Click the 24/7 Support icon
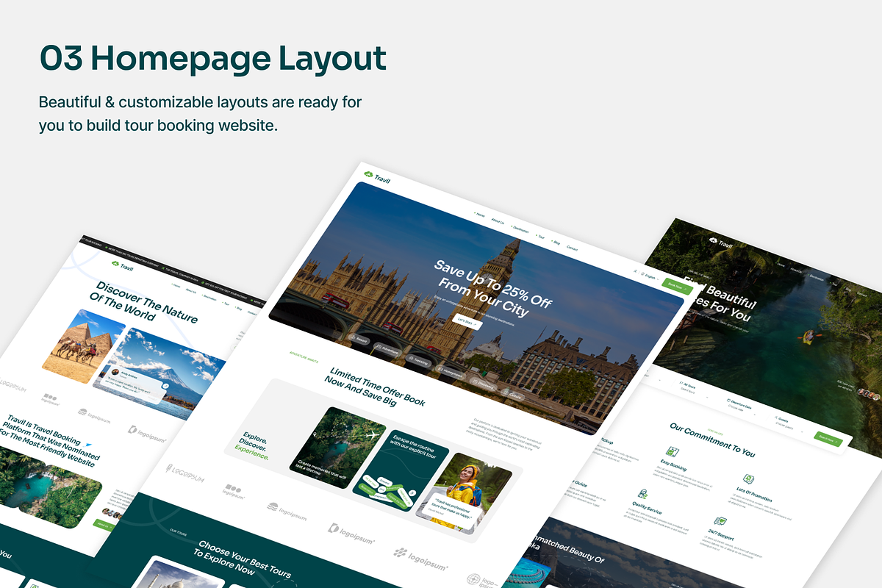 click(x=720, y=522)
